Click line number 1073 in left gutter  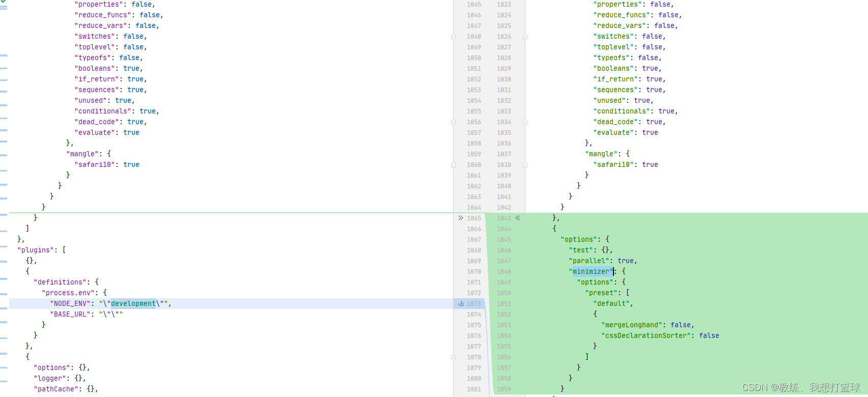474,304
